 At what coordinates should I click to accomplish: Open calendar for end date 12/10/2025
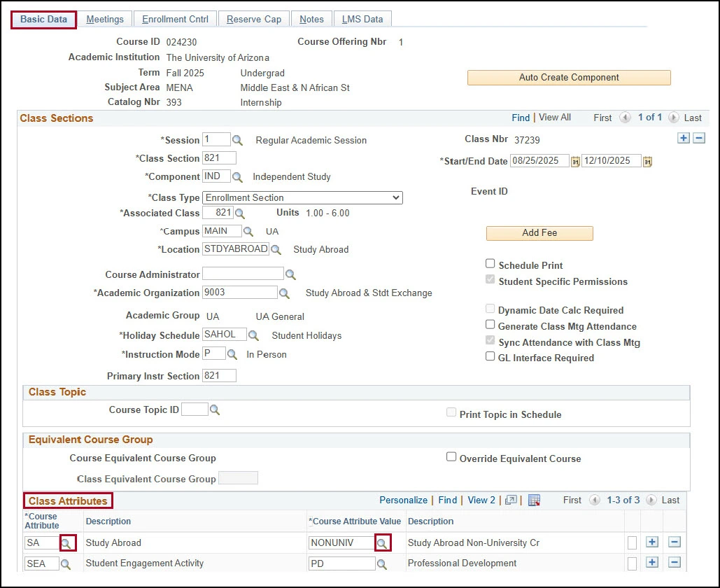[x=647, y=162]
